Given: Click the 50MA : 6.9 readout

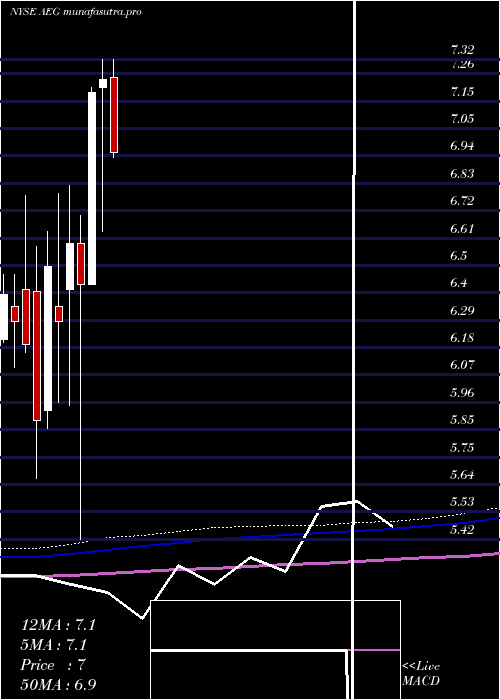Looking at the screenshot, I should [x=59, y=685].
